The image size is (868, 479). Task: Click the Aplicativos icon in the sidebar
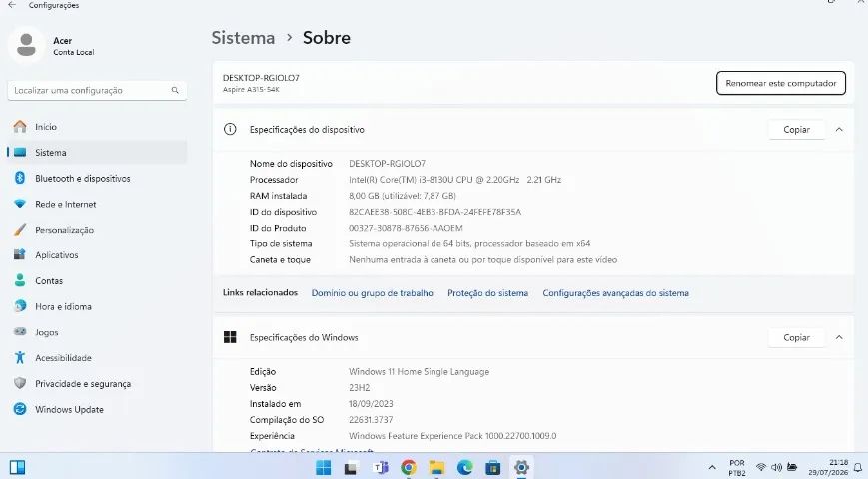pyautogui.click(x=20, y=255)
